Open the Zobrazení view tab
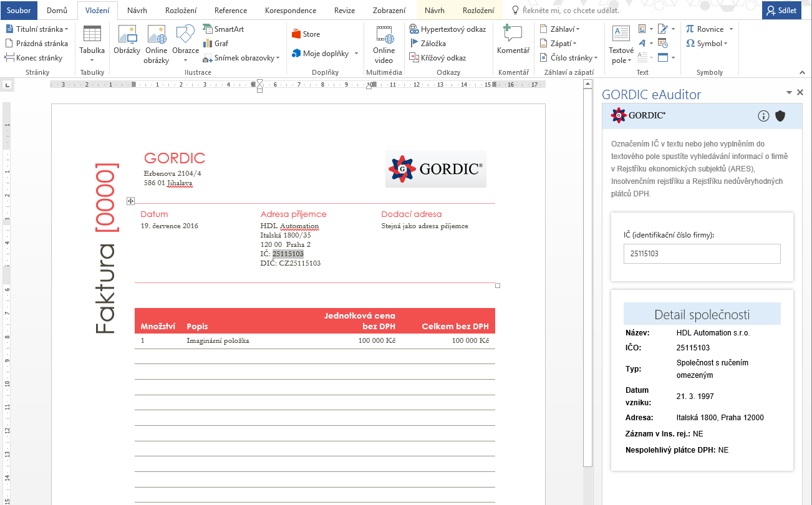The image size is (812, 505). click(390, 11)
